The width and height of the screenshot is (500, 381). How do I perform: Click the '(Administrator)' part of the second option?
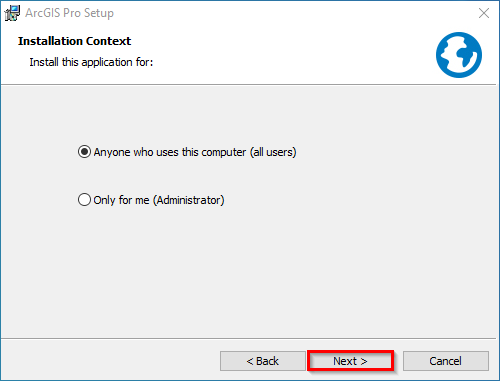pos(189,200)
